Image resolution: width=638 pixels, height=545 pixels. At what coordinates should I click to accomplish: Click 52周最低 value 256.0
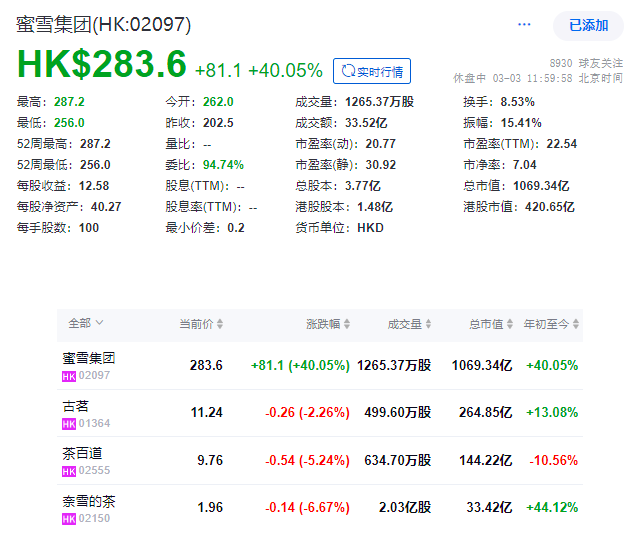pyautogui.click(x=95, y=165)
